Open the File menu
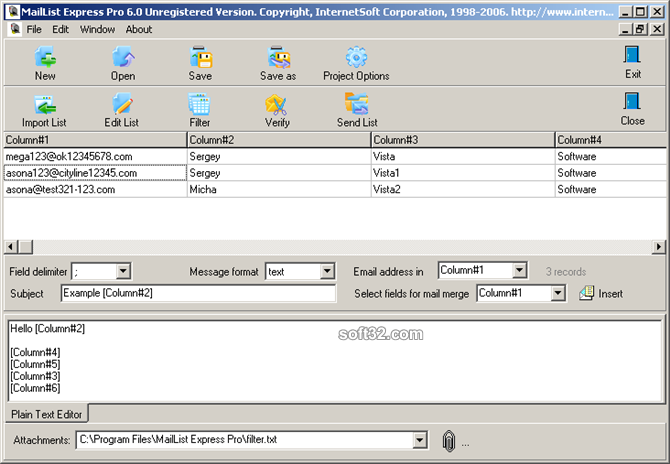This screenshot has width=670, height=464. point(34,29)
